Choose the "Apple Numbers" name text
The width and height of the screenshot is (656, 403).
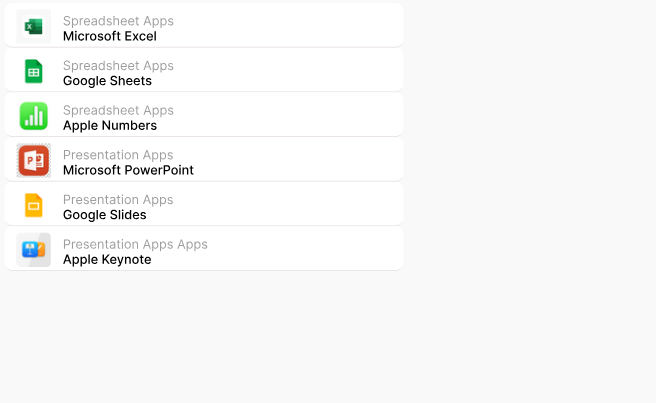coord(109,126)
